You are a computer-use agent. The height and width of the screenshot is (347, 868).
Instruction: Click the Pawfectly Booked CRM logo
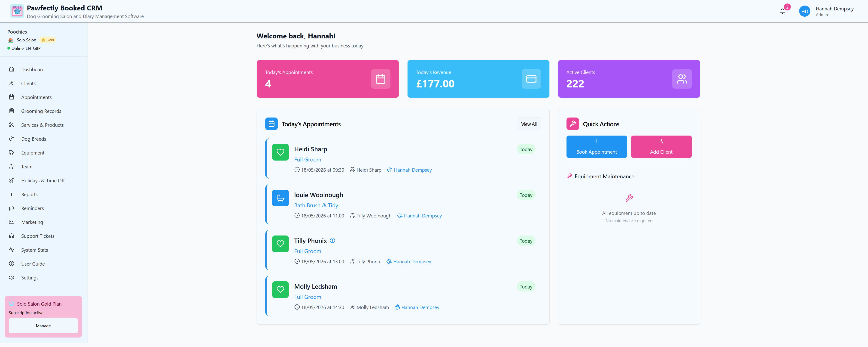[17, 11]
